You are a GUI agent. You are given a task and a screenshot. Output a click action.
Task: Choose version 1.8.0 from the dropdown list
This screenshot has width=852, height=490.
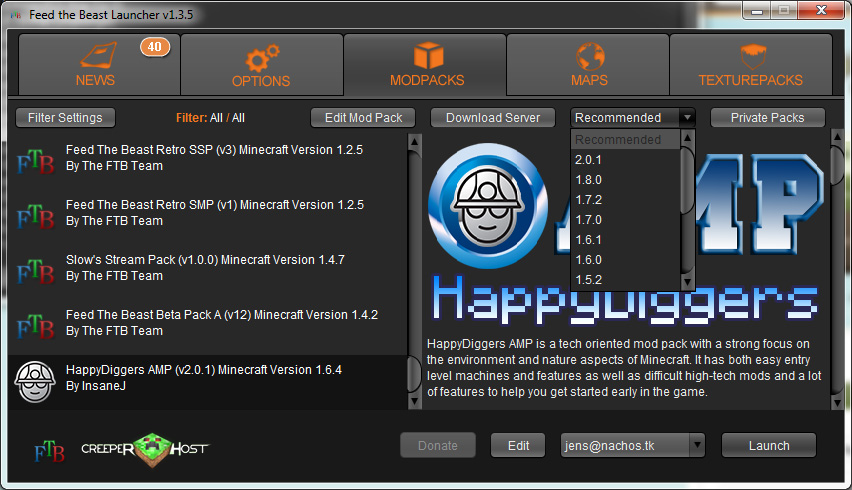point(588,180)
